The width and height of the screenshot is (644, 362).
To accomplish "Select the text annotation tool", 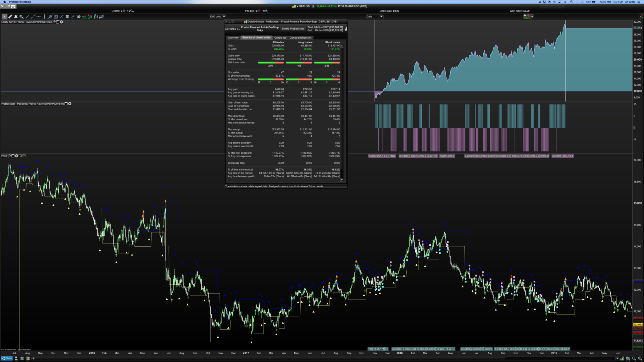I will pos(56,17).
